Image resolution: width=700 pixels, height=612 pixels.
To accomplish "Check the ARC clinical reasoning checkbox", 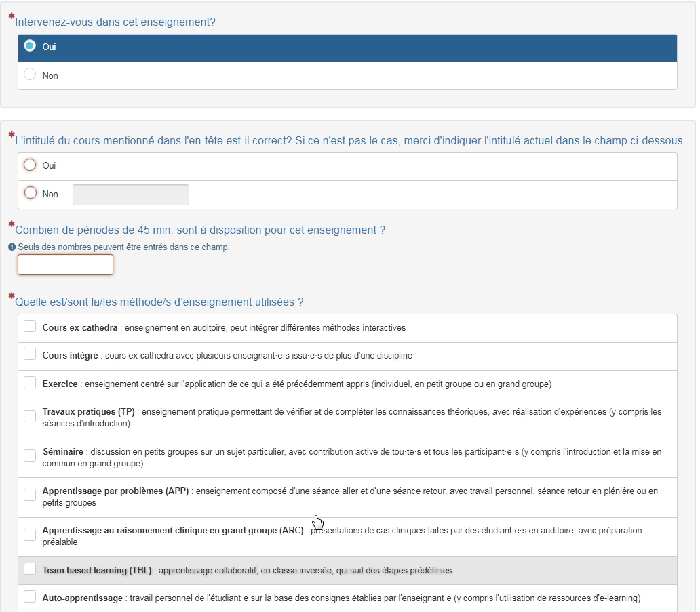I will click(x=30, y=535).
